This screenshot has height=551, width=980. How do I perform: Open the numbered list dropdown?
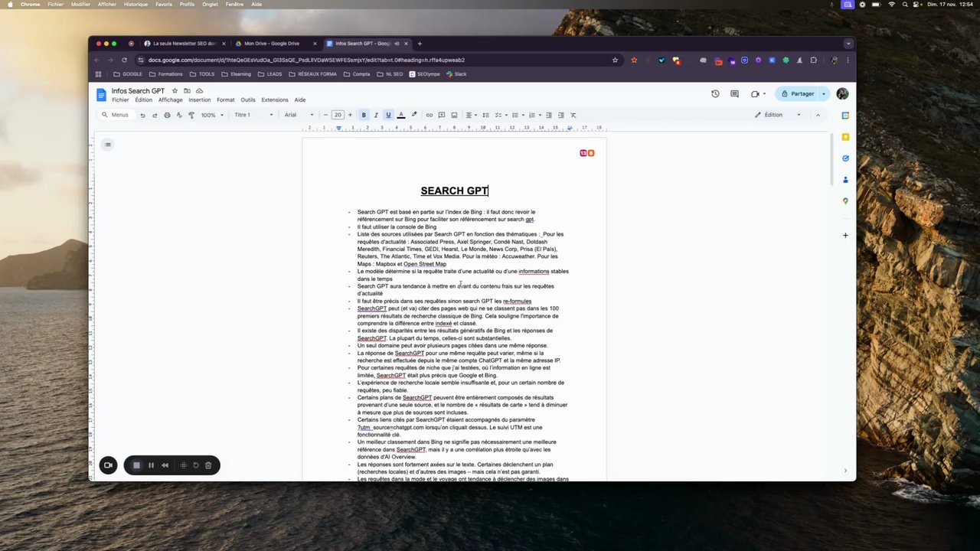tap(534, 115)
